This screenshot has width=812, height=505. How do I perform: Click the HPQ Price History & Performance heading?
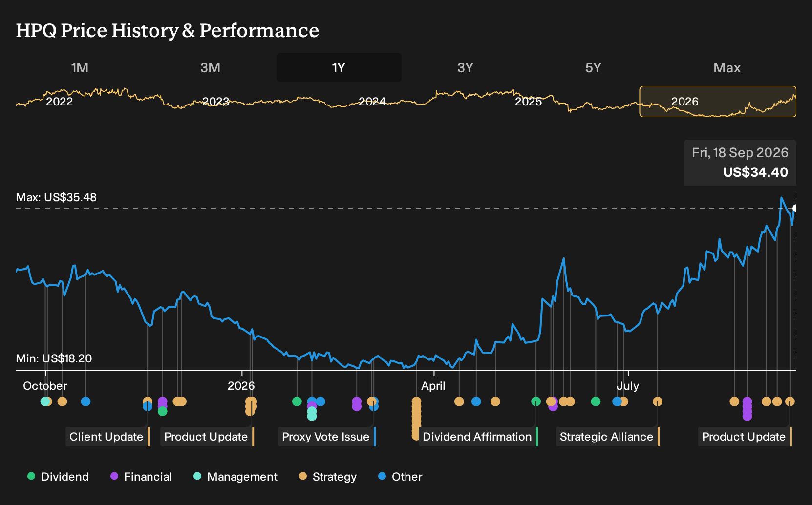click(168, 31)
